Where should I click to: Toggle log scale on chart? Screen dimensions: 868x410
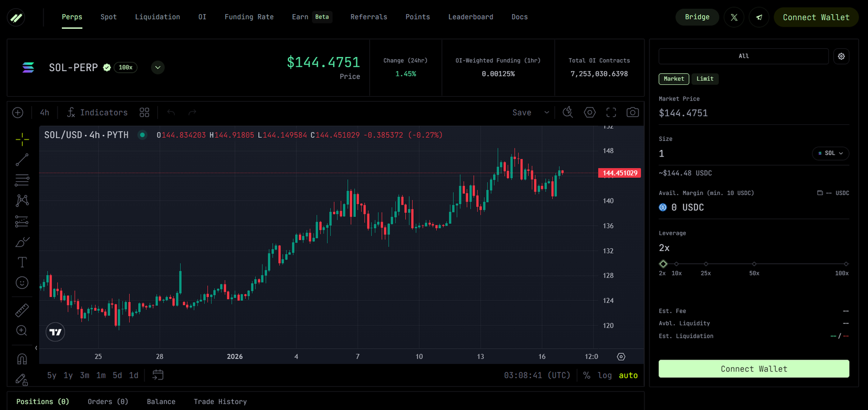tap(604, 375)
